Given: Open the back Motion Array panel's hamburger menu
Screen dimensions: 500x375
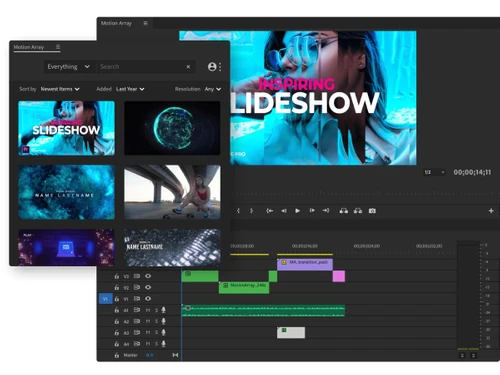Looking at the screenshot, I should pos(145,23).
